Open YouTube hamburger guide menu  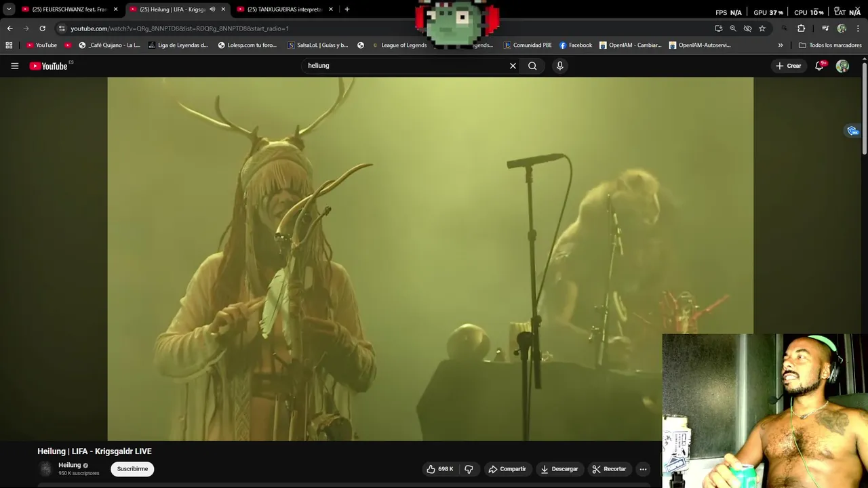coord(14,66)
